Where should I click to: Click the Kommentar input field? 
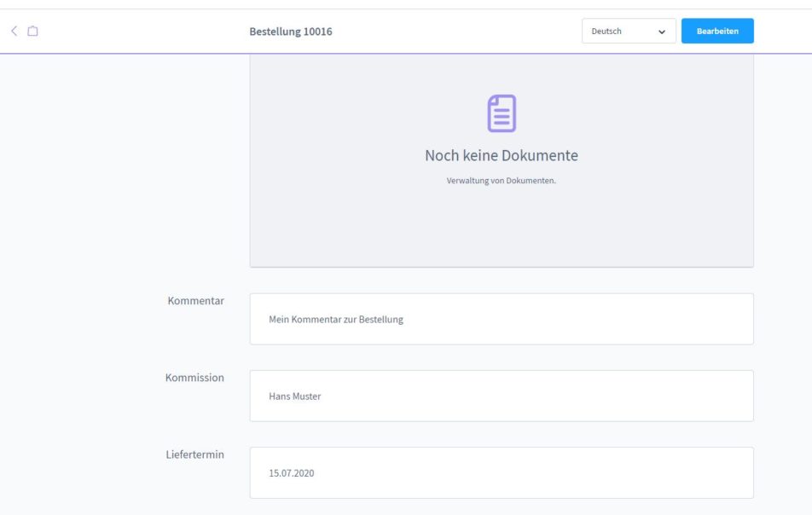point(501,319)
